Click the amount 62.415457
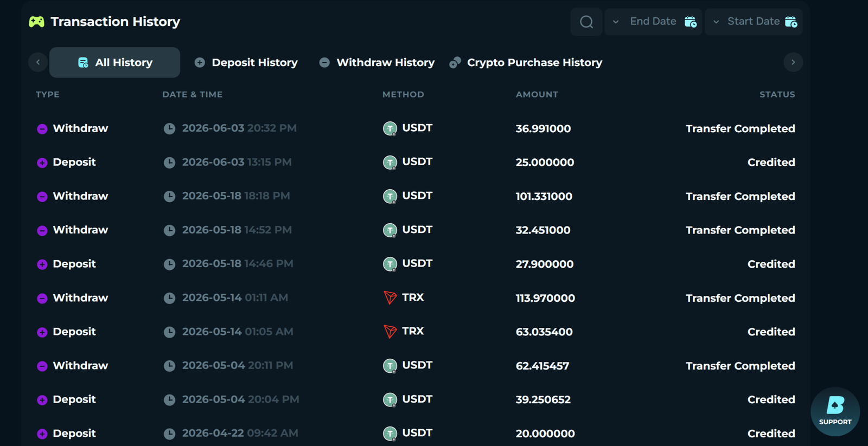 [x=542, y=366]
